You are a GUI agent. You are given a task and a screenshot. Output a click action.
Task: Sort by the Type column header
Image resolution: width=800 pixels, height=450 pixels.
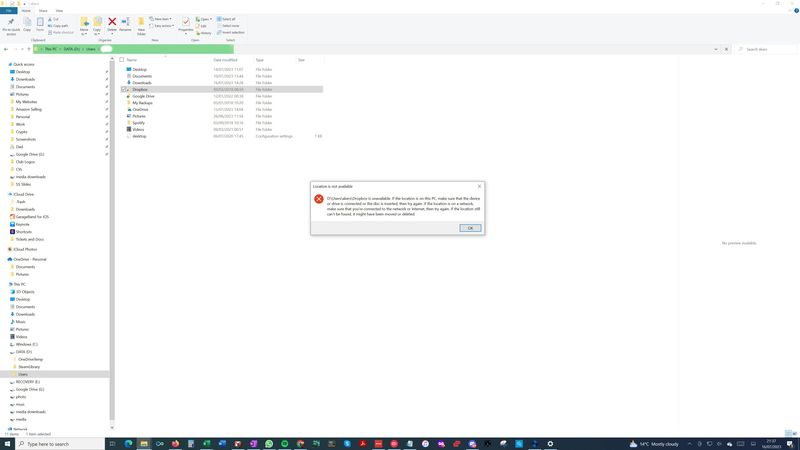click(x=260, y=60)
